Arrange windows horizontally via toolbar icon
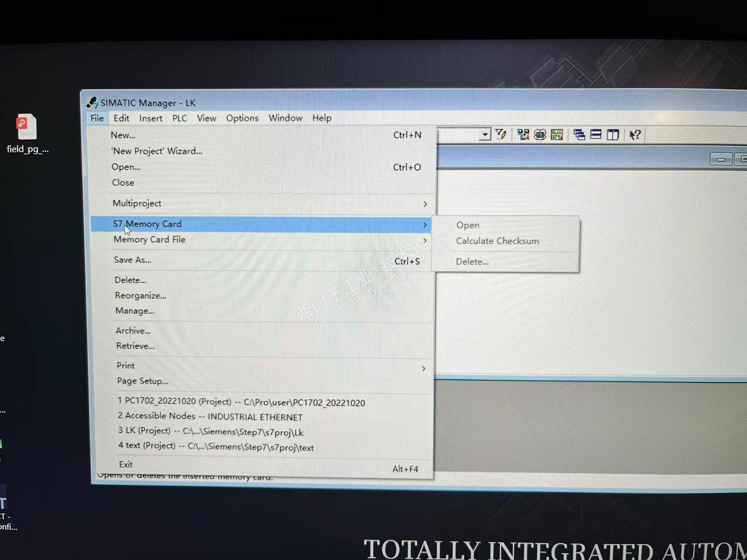The height and width of the screenshot is (560, 747). click(x=596, y=135)
